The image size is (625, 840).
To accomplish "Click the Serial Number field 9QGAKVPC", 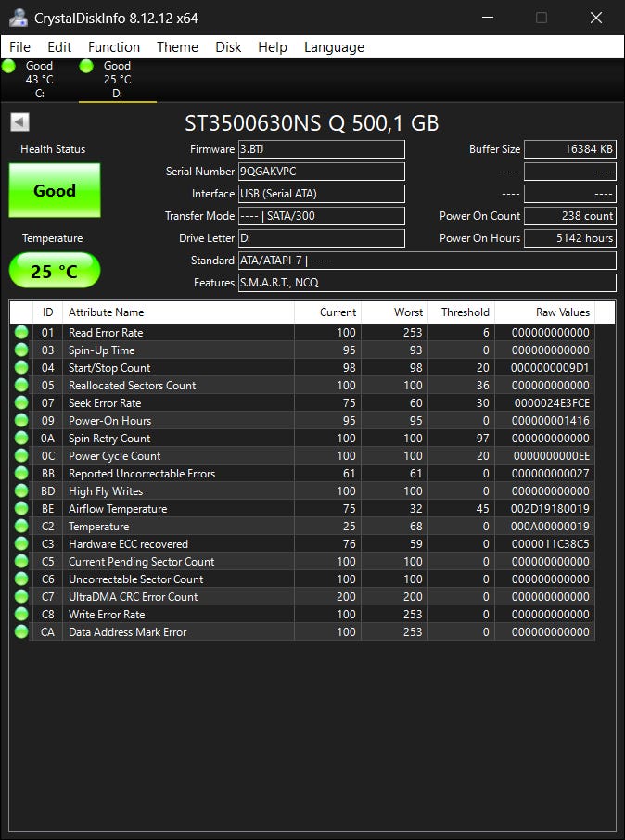I will [322, 172].
